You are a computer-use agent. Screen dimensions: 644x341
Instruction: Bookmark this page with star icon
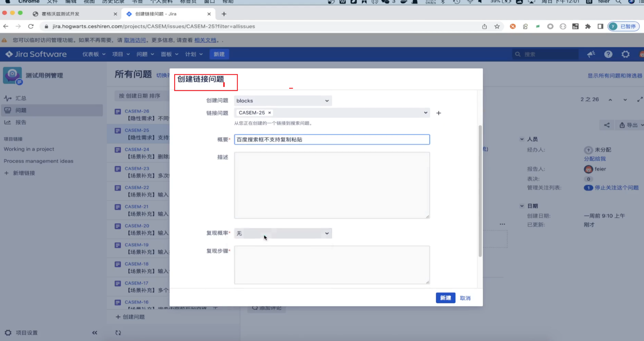497,26
